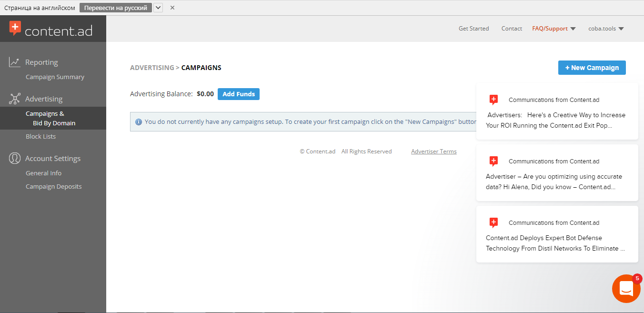This screenshot has width=644, height=313.
Task: Select the Reporting sidebar section
Action: [41, 62]
